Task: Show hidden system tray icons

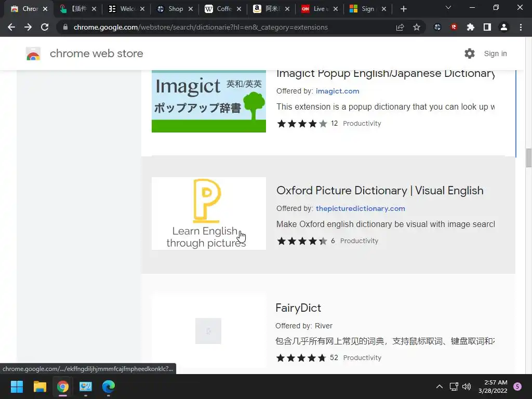Action: [440, 387]
